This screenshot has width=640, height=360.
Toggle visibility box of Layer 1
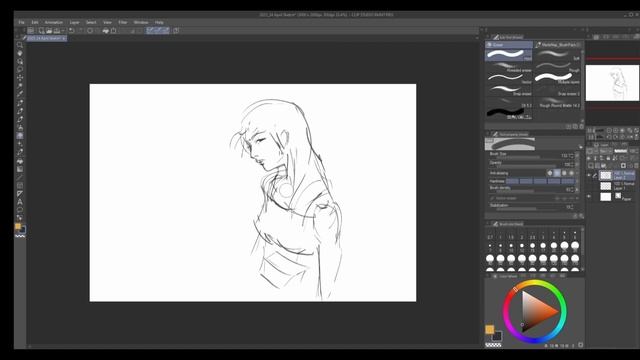click(589, 186)
